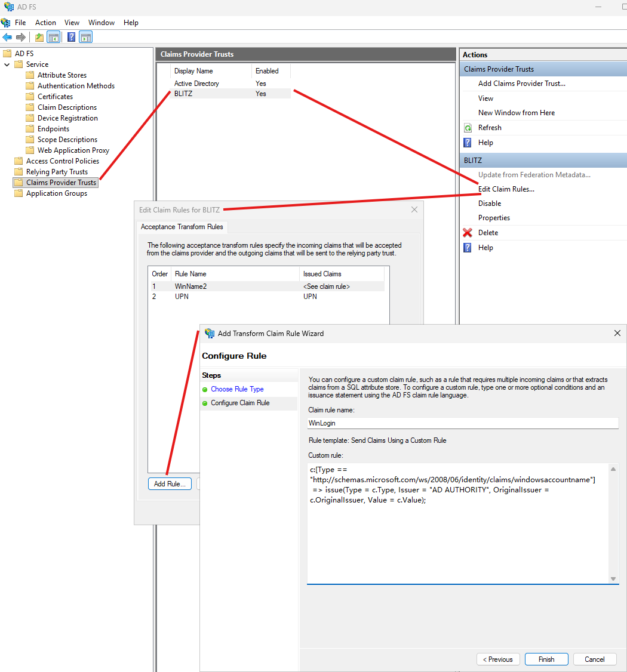The width and height of the screenshot is (627, 672).
Task: Open the Window menu
Action: click(101, 23)
